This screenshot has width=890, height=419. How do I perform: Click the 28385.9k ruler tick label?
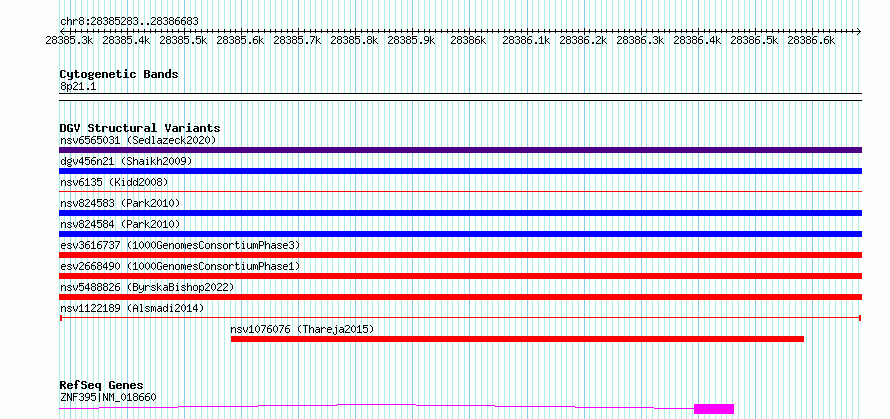pyautogui.click(x=411, y=40)
